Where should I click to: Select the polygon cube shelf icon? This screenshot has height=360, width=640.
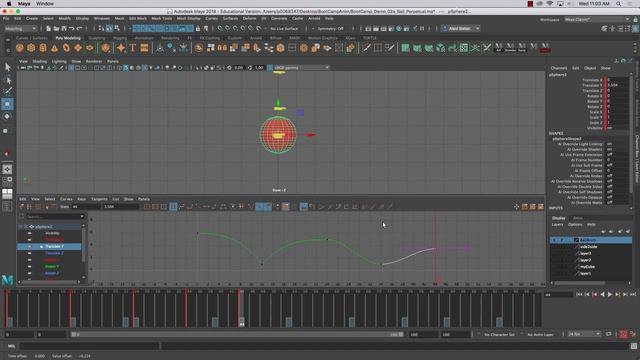[31, 48]
